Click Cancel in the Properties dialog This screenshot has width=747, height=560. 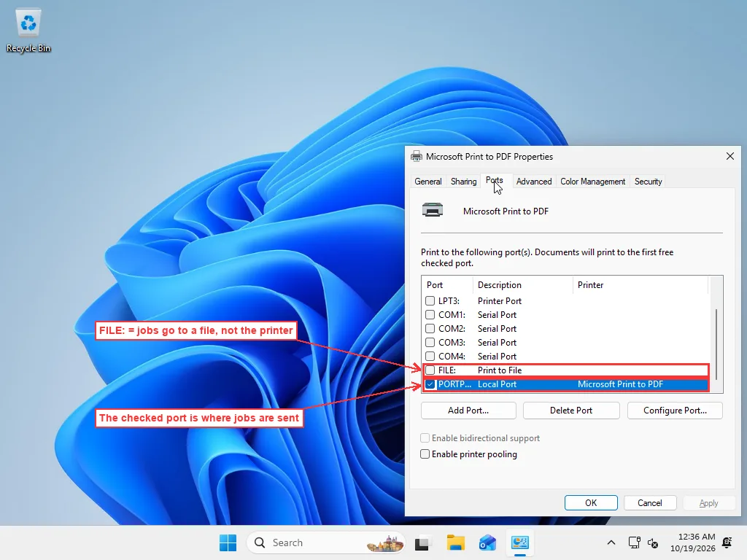pos(649,503)
